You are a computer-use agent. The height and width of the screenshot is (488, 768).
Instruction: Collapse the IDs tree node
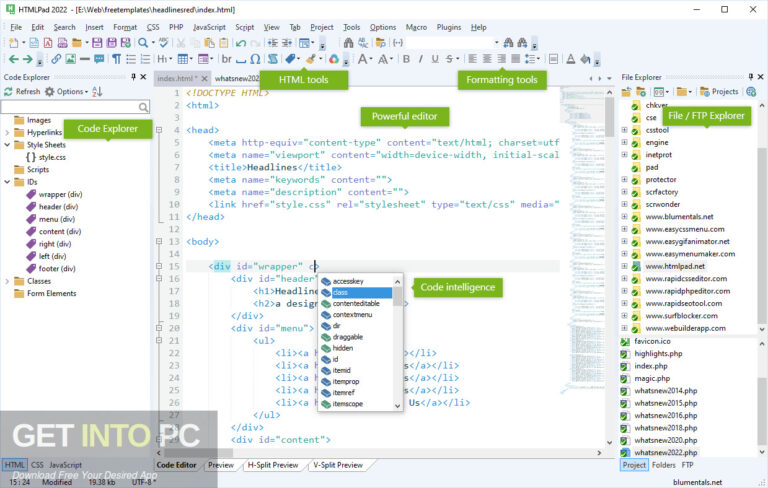(7, 182)
